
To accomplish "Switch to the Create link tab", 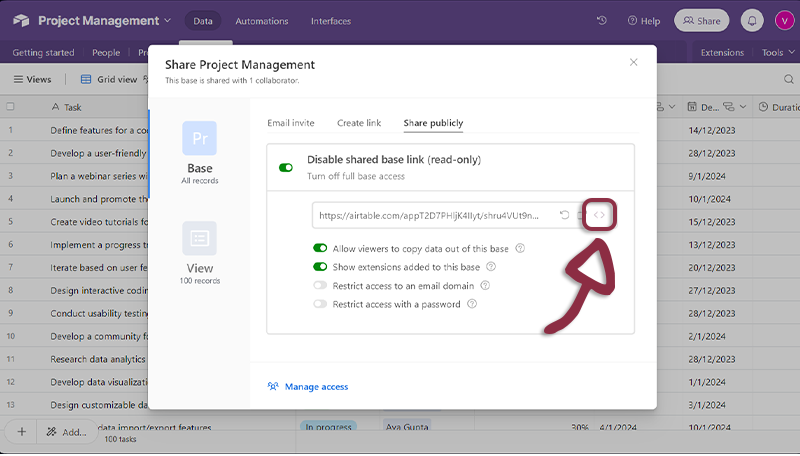I will 359,123.
